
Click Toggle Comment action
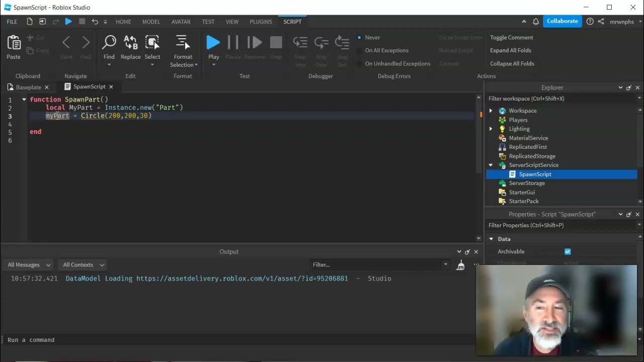512,38
